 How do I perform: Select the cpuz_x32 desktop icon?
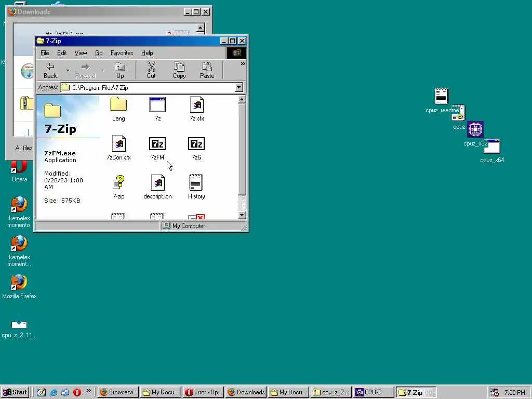tap(475, 133)
